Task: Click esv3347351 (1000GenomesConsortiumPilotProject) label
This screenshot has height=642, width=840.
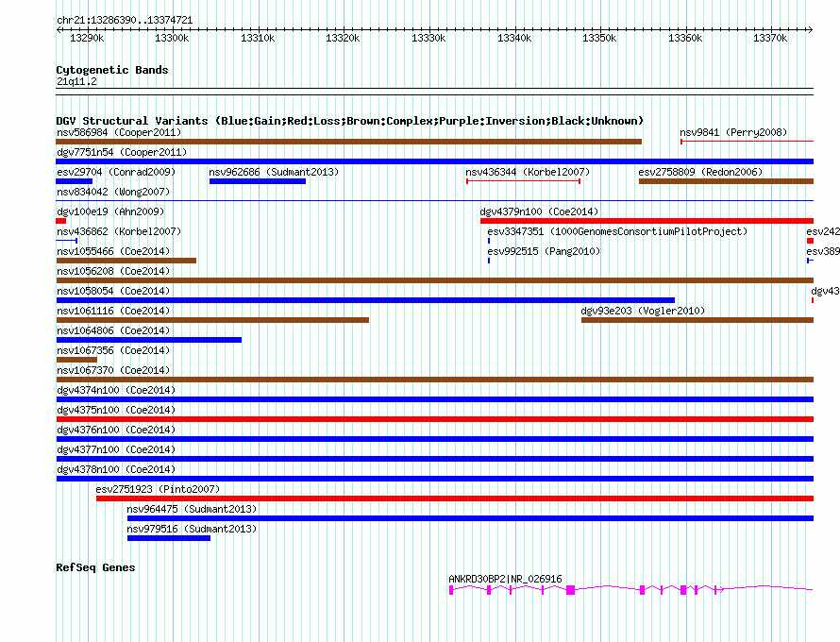Action: point(617,231)
